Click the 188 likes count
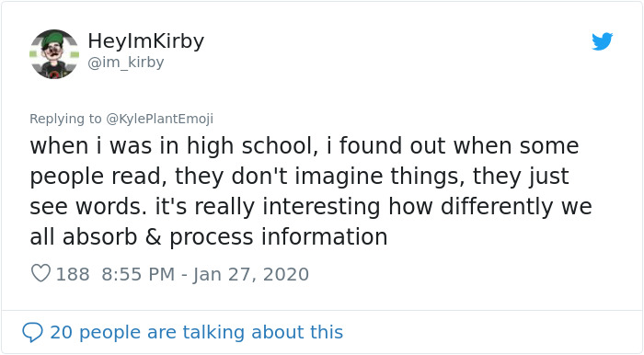The image size is (644, 355). (73, 274)
